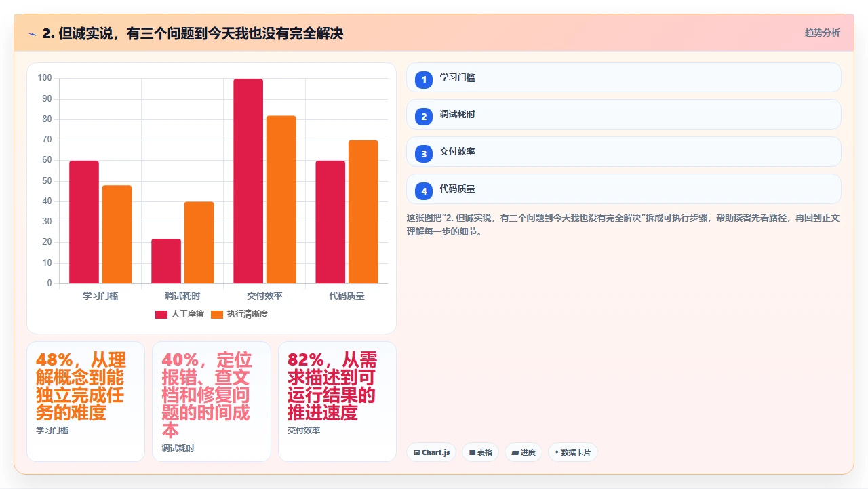Toggle the 人工摩擦 legend red swatch
The height and width of the screenshot is (489, 868).
161,314
